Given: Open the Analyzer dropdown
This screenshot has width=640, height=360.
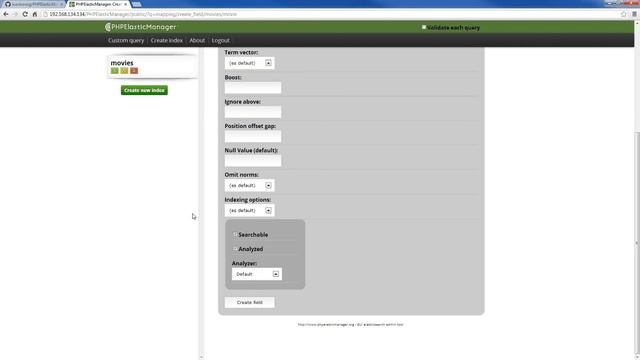Looking at the screenshot, I should point(257,274).
